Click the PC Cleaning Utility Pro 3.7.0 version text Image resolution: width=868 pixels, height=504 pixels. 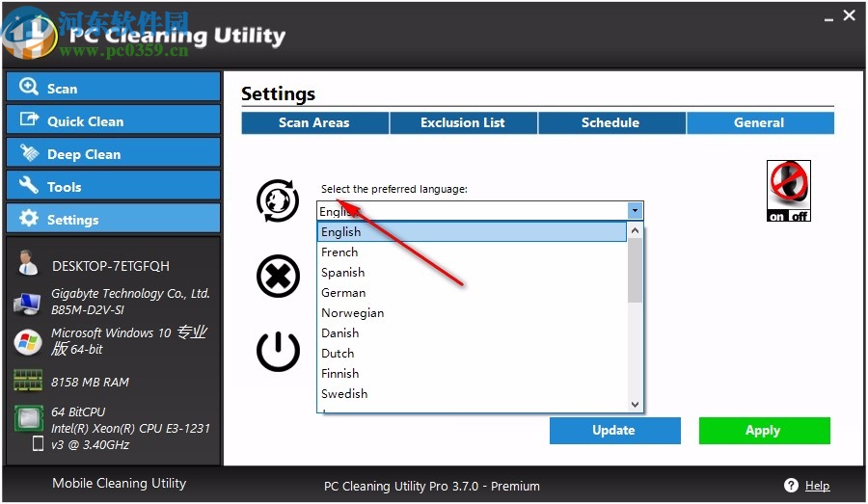click(431, 487)
